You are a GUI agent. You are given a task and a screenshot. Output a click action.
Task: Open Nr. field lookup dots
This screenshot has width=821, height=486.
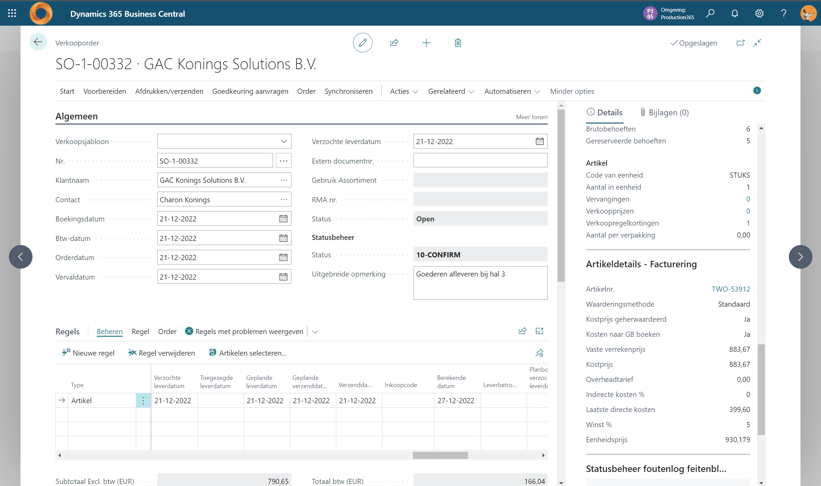pyautogui.click(x=283, y=161)
